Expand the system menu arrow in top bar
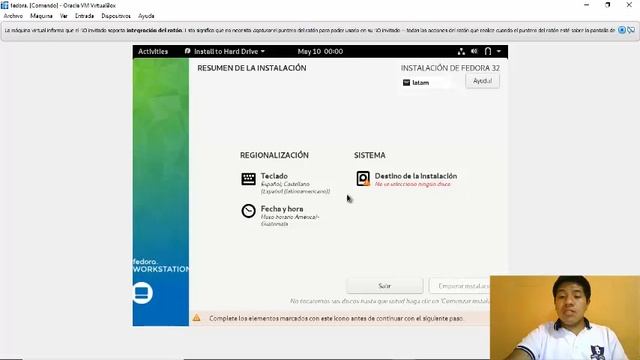 pyautogui.click(x=499, y=51)
